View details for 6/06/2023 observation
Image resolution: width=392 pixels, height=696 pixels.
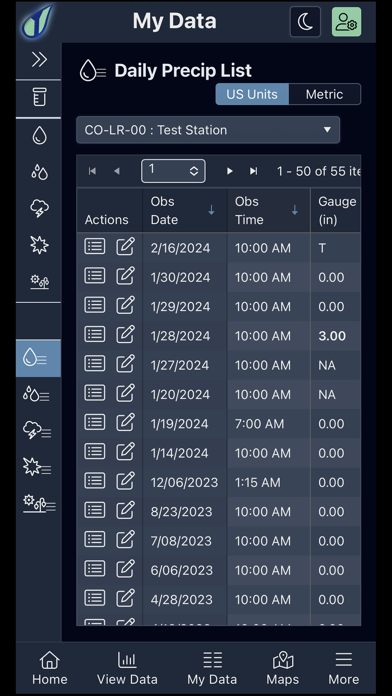point(95,569)
